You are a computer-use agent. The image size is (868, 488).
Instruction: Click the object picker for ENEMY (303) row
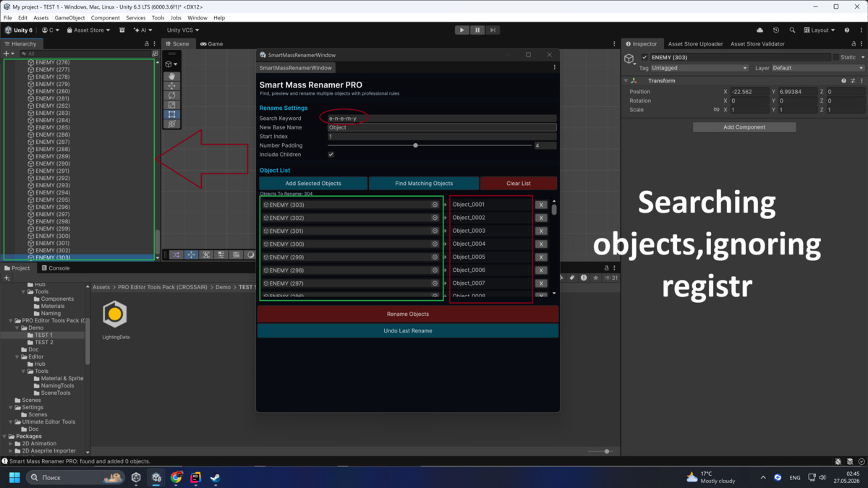(x=435, y=205)
